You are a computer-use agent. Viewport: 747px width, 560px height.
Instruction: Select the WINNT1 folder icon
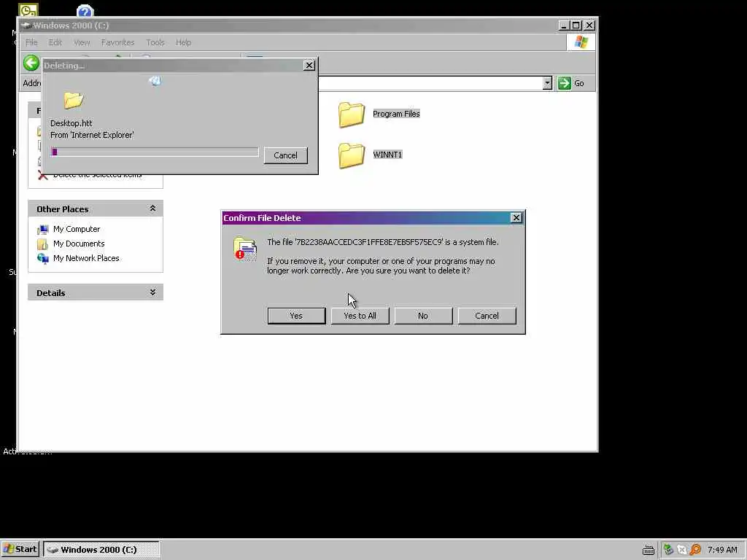click(352, 155)
